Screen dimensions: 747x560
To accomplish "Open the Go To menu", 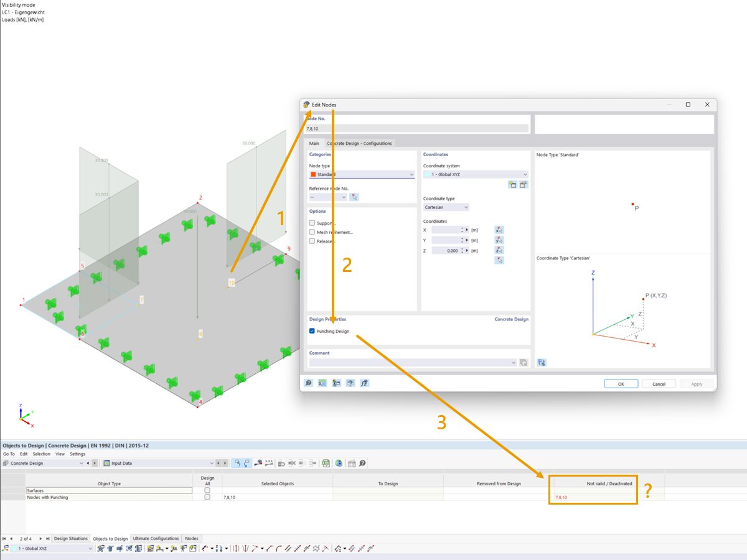I will (9, 454).
